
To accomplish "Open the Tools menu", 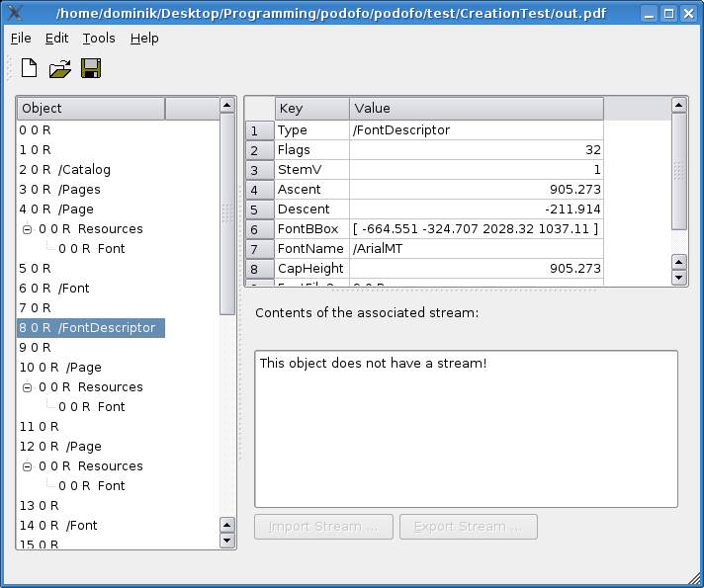I will (x=99, y=38).
